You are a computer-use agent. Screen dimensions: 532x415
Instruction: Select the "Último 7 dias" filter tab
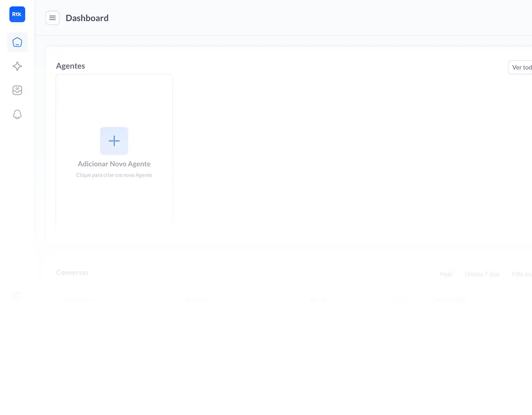coord(482,274)
